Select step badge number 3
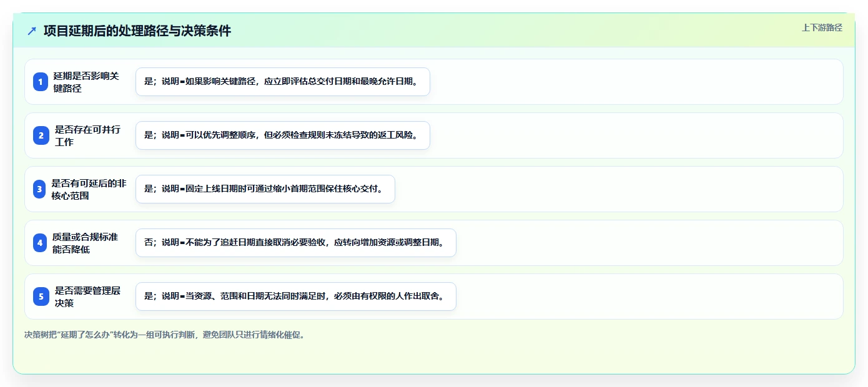The width and height of the screenshot is (868, 387). tap(41, 189)
